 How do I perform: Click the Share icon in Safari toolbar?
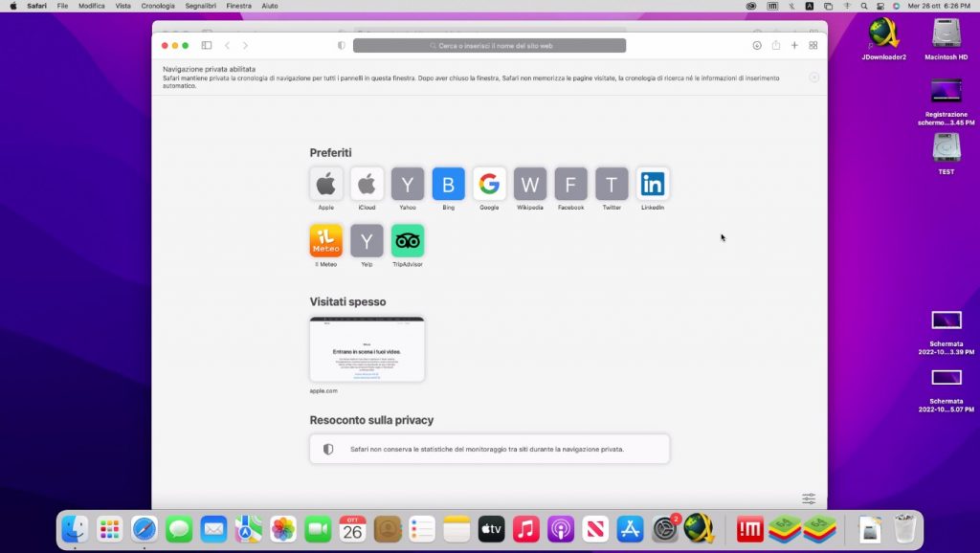coord(776,46)
